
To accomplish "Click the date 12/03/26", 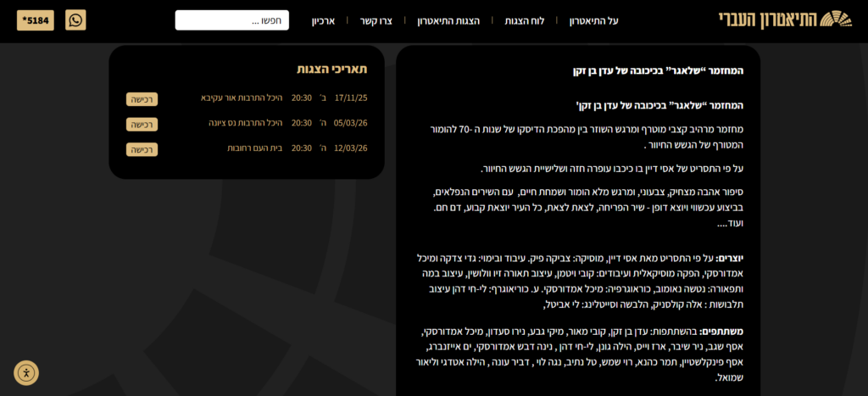I will point(350,148).
